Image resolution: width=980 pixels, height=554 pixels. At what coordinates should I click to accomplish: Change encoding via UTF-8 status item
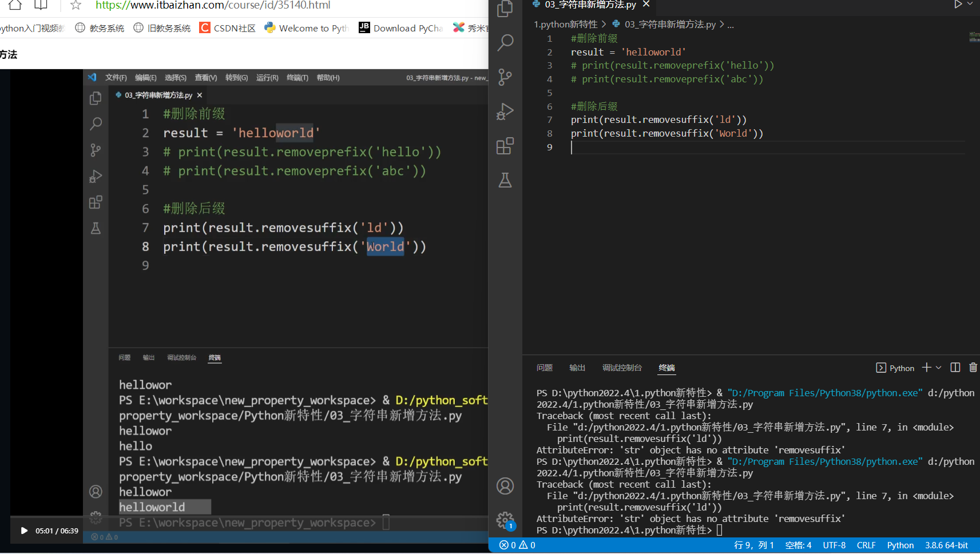point(834,545)
